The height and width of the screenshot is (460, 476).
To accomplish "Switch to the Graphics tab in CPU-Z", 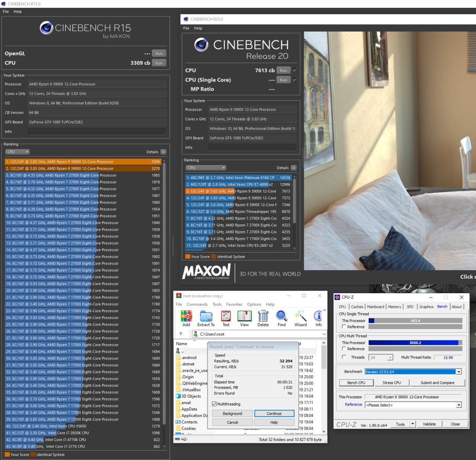I will coord(426,307).
